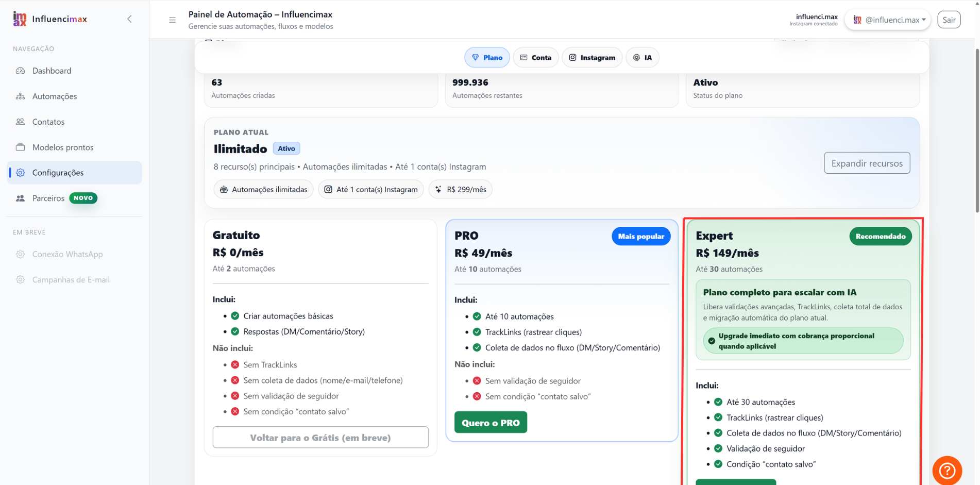The image size is (980, 485).
Task: Click the R$ 49/mês price text
Action: point(483,253)
